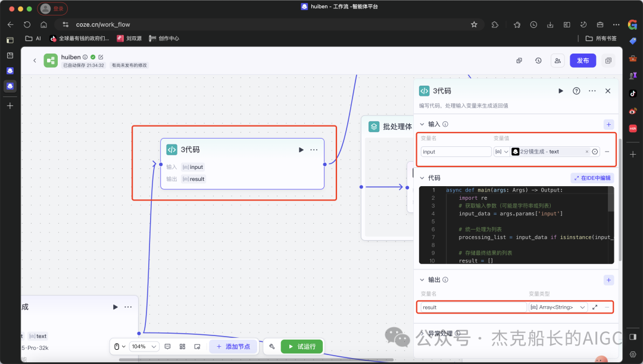Edit the huiben workflow name
The image size is (643, 364).
coord(101,57)
